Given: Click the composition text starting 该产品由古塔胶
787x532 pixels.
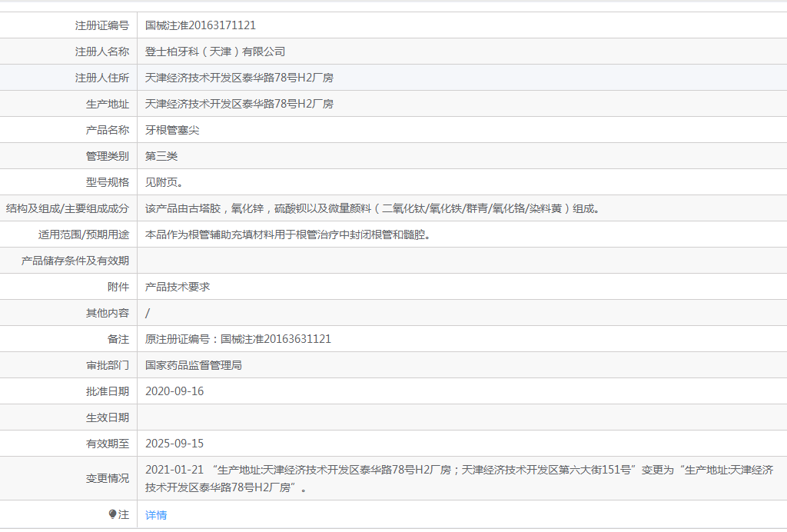Looking at the screenshot, I should click(373, 208).
